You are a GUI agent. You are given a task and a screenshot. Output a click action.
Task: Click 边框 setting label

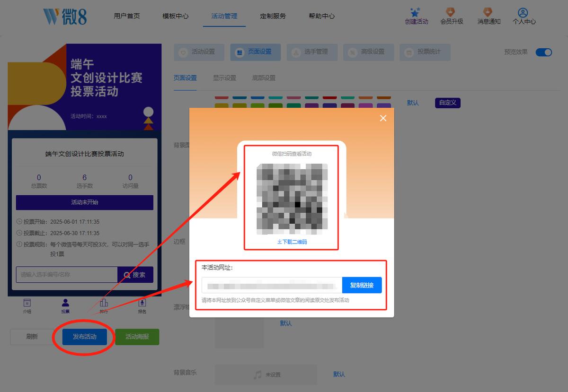tap(180, 241)
